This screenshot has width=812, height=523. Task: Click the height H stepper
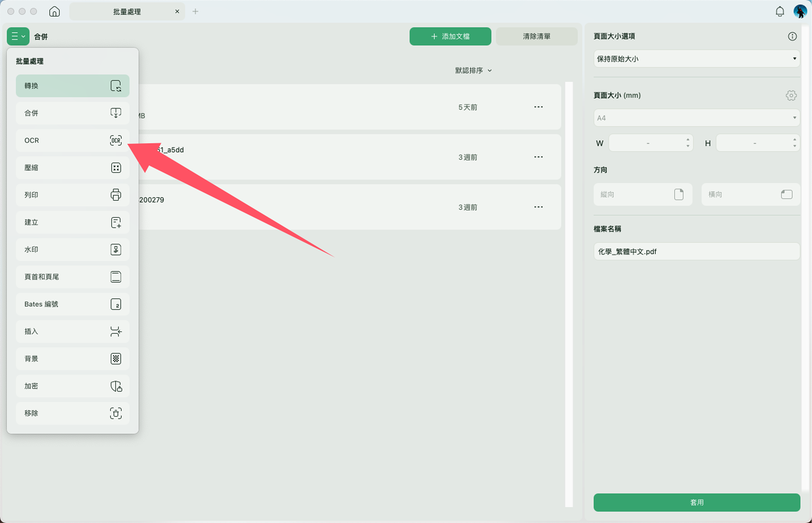794,143
